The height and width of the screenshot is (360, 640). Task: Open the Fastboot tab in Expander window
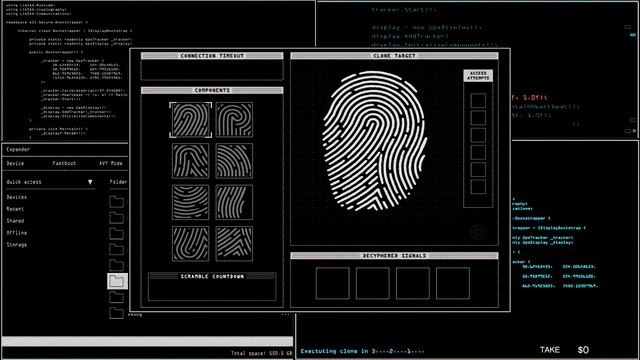[64, 163]
